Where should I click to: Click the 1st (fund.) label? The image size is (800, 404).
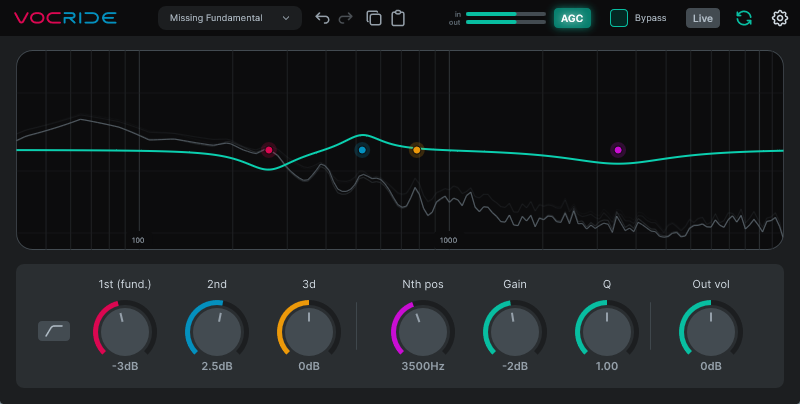[x=124, y=284]
